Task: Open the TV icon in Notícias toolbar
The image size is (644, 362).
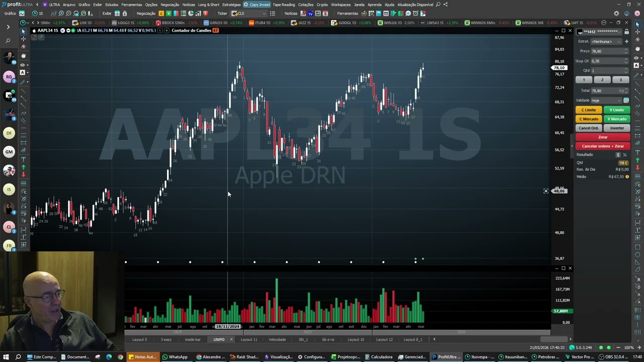Action: pyautogui.click(x=310, y=14)
